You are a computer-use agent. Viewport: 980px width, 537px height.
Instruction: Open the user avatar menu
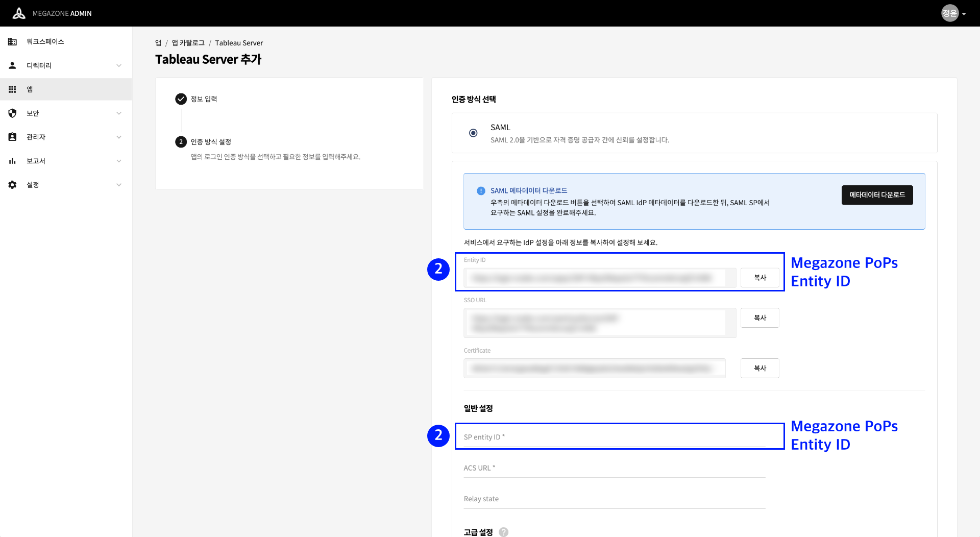pos(949,13)
